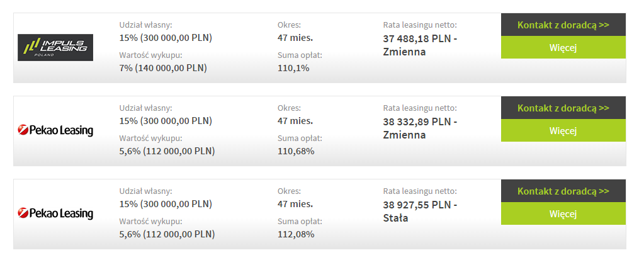The width and height of the screenshot is (644, 255).
Task: Click the Suma opłat value 110,68%
Action: (x=296, y=151)
